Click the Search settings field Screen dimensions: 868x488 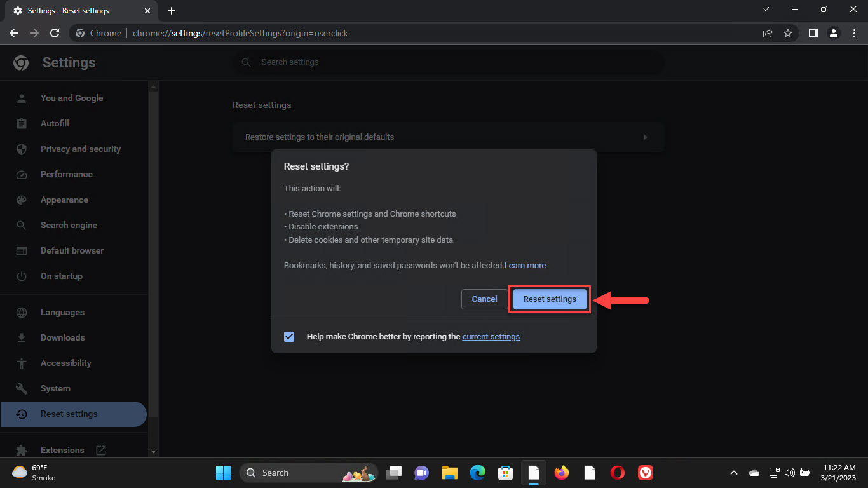pyautogui.click(x=449, y=62)
